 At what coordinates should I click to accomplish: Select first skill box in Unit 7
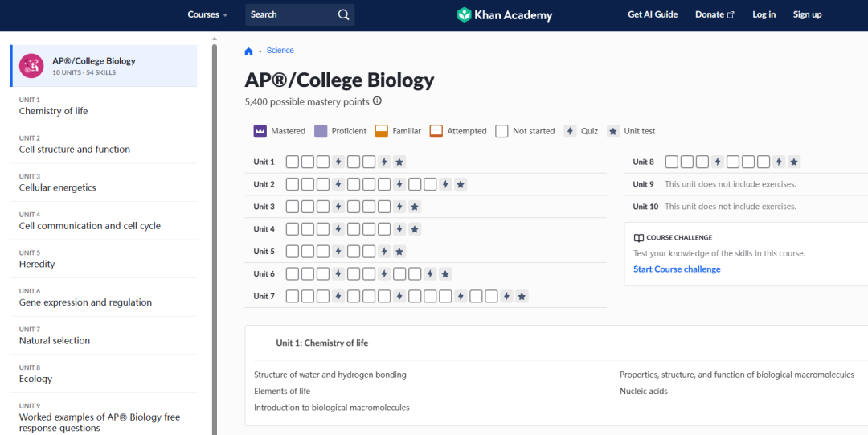click(x=293, y=297)
